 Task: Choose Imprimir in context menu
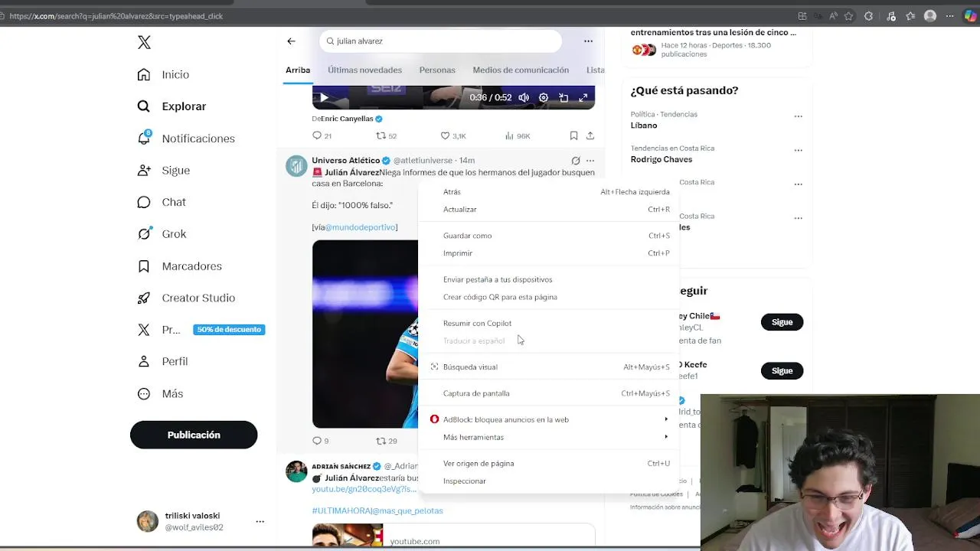(549, 253)
